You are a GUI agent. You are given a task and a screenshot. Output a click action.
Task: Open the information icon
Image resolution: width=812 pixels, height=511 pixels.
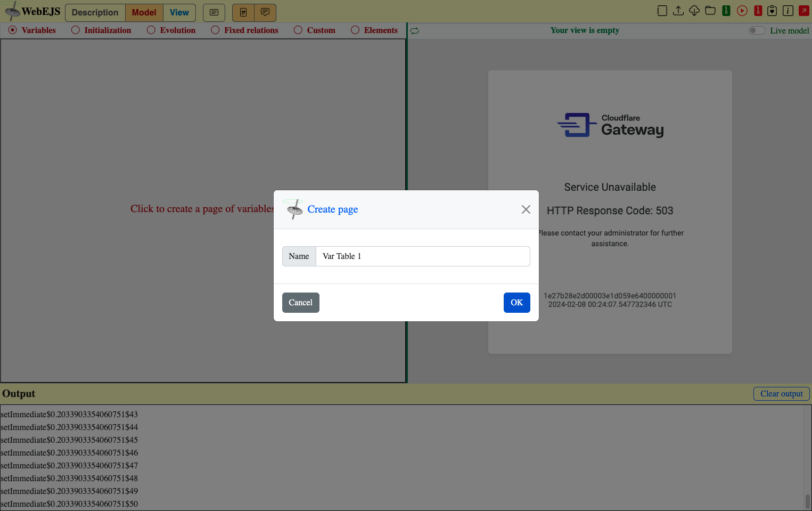point(788,11)
